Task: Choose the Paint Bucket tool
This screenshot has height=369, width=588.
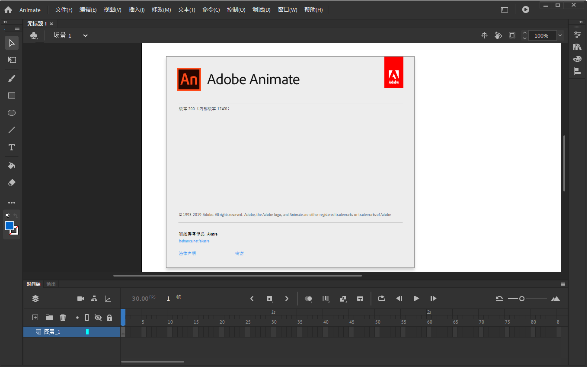Action: (x=11, y=165)
